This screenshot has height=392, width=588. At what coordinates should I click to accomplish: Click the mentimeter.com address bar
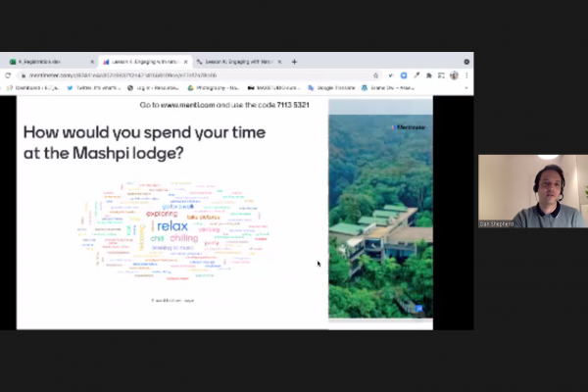click(195, 75)
